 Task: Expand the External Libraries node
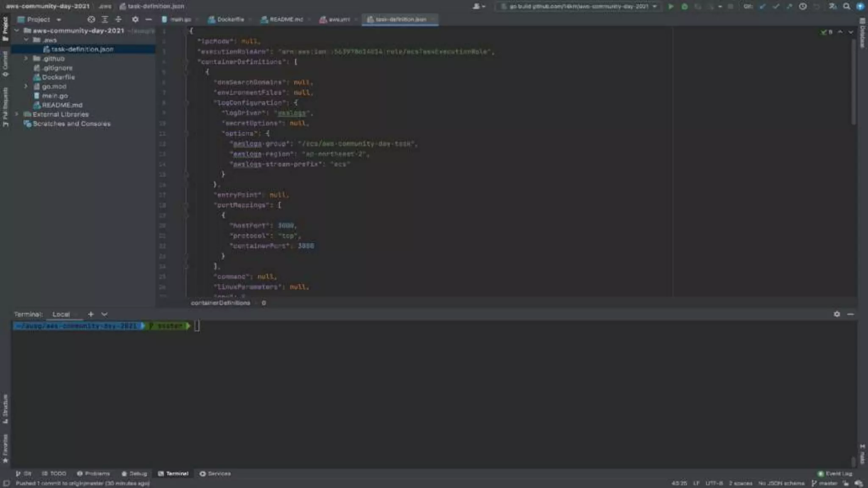[17, 114]
